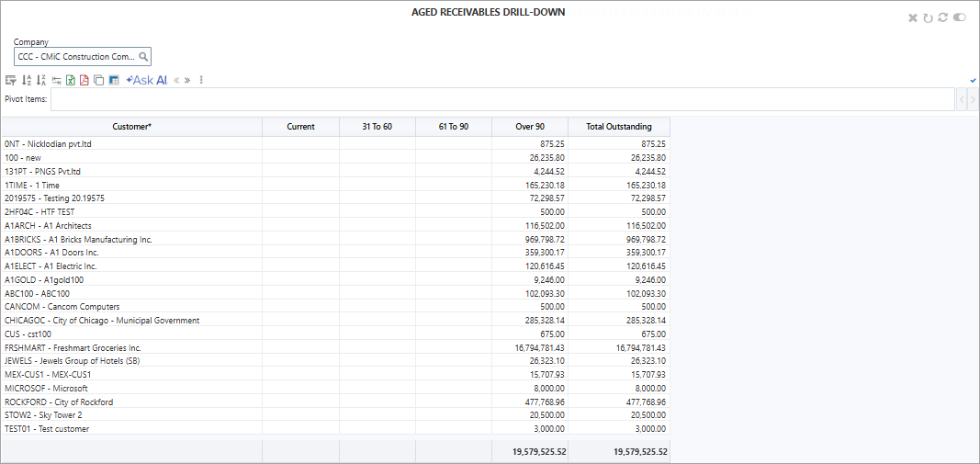Select FRSHMART - Freshmart Groceries Inc.
The width and height of the screenshot is (980, 464).
coord(73,347)
